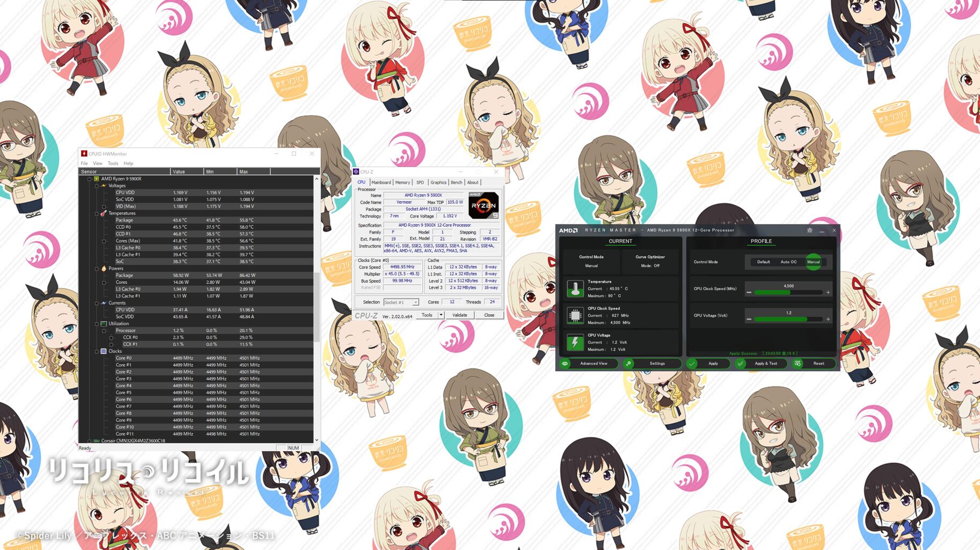Viewport: 980px width, 550px height.
Task: Collapse the Clocks tree node
Action: [x=97, y=351]
